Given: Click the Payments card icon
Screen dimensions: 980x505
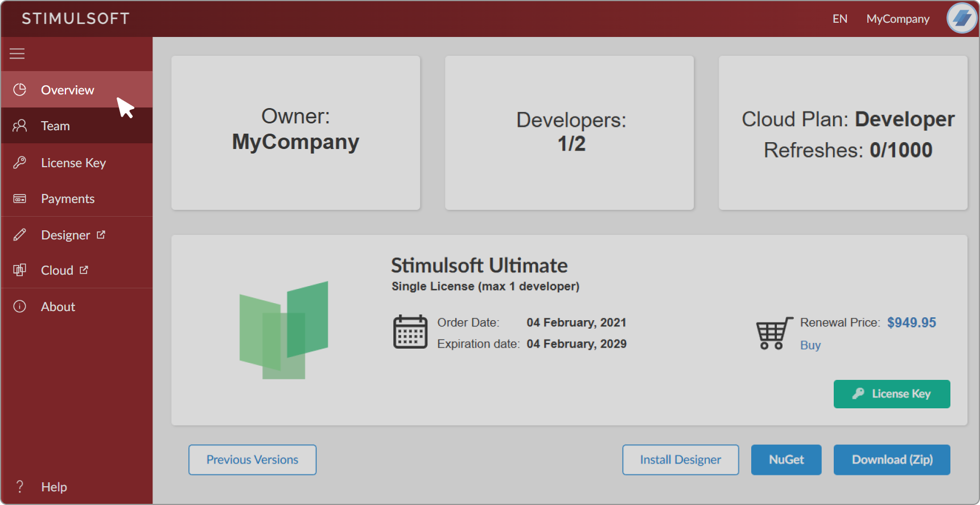Looking at the screenshot, I should point(20,198).
